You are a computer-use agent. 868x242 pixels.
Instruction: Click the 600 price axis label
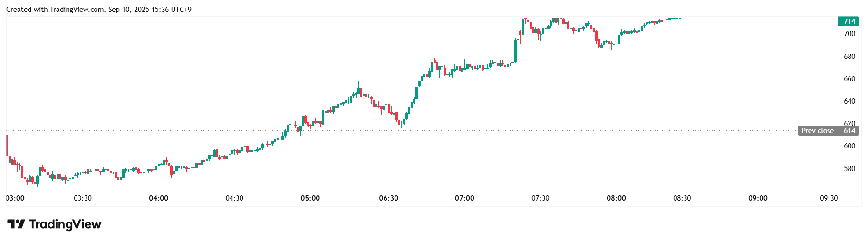[849, 146]
